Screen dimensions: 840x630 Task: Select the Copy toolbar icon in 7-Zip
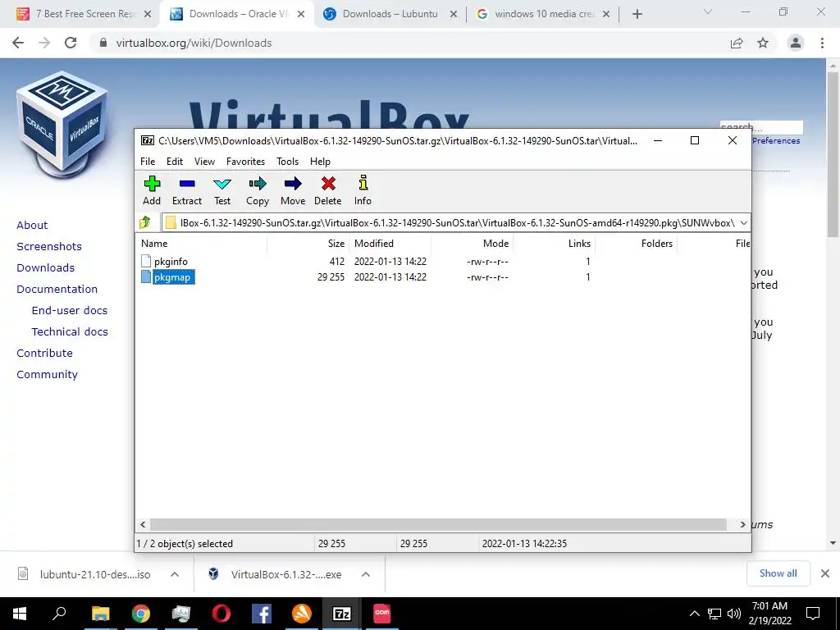257,190
